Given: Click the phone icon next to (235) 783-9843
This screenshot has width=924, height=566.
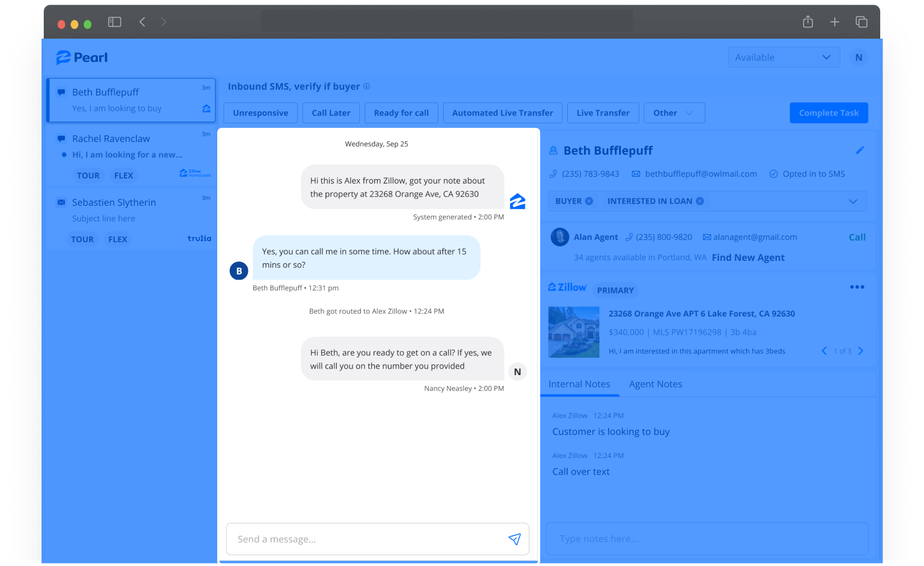Looking at the screenshot, I should [x=553, y=174].
